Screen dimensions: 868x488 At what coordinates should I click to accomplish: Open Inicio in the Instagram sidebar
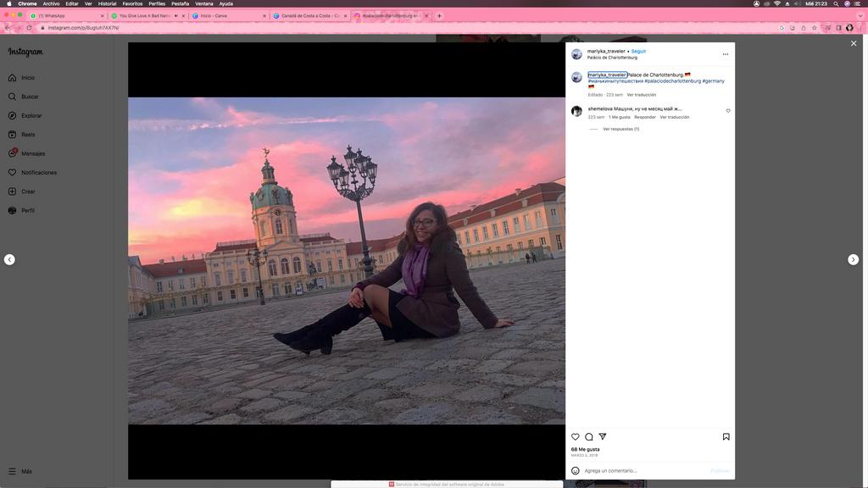coord(22,78)
